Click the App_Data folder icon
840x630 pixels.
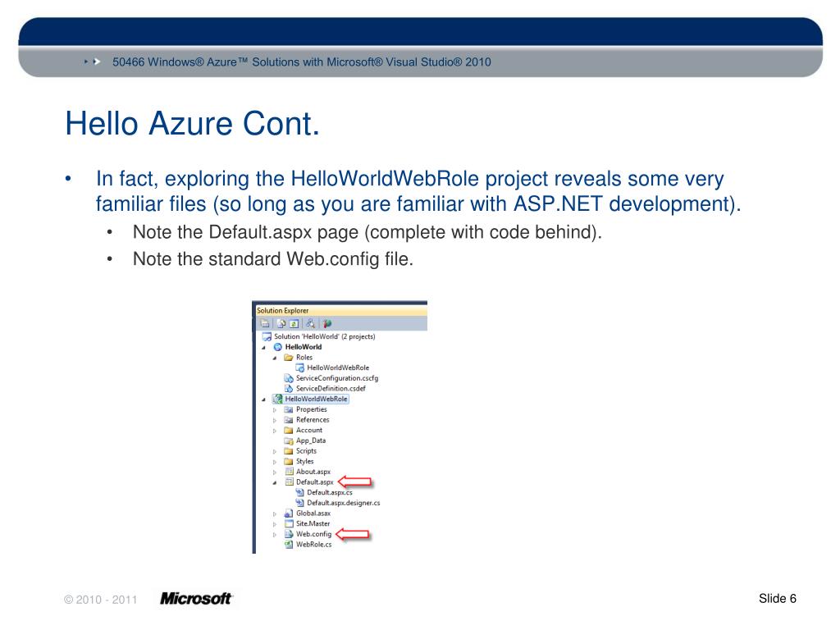(289, 441)
